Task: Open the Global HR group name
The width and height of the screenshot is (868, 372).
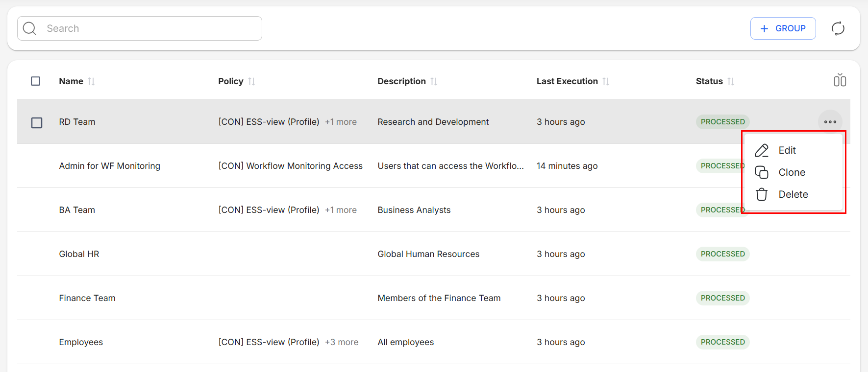Action: tap(79, 254)
